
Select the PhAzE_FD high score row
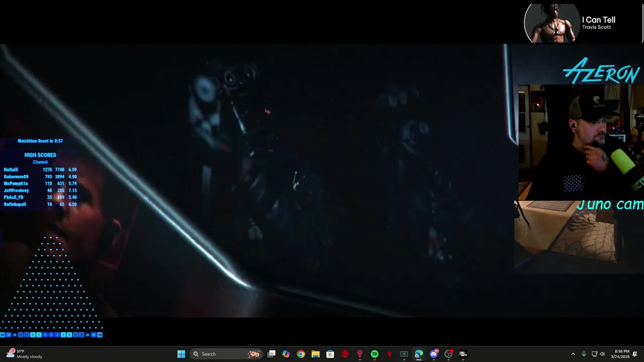tap(40, 198)
